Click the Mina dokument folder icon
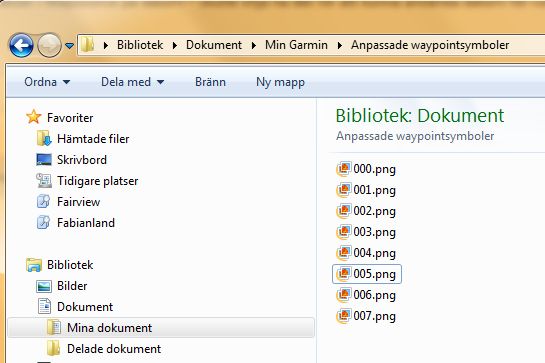The image size is (545, 363). (54, 327)
